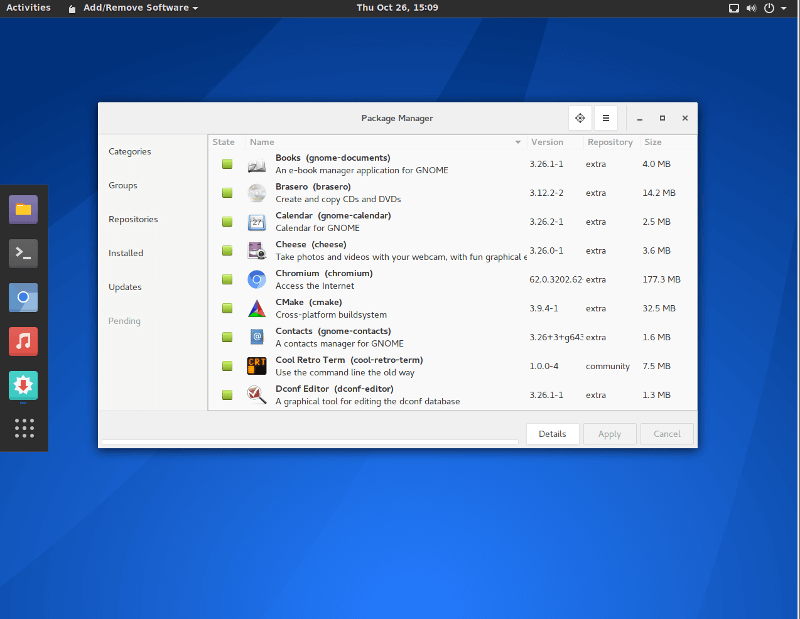The width and height of the screenshot is (800, 619).
Task: Toggle the Dconf Editor selection box
Action: (226, 394)
